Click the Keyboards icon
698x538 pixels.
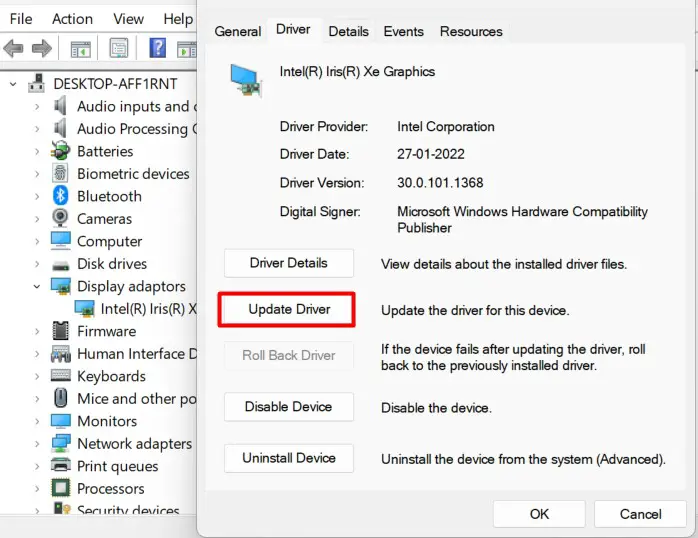tap(61, 375)
